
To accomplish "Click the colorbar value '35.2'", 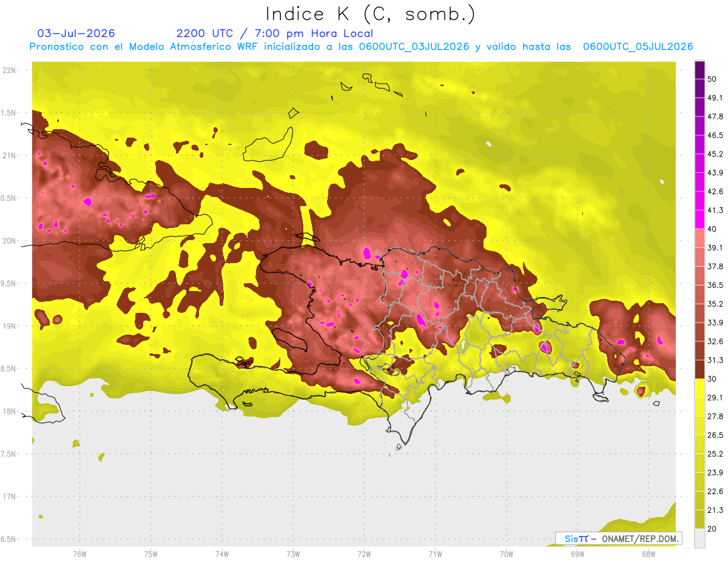I will (715, 304).
